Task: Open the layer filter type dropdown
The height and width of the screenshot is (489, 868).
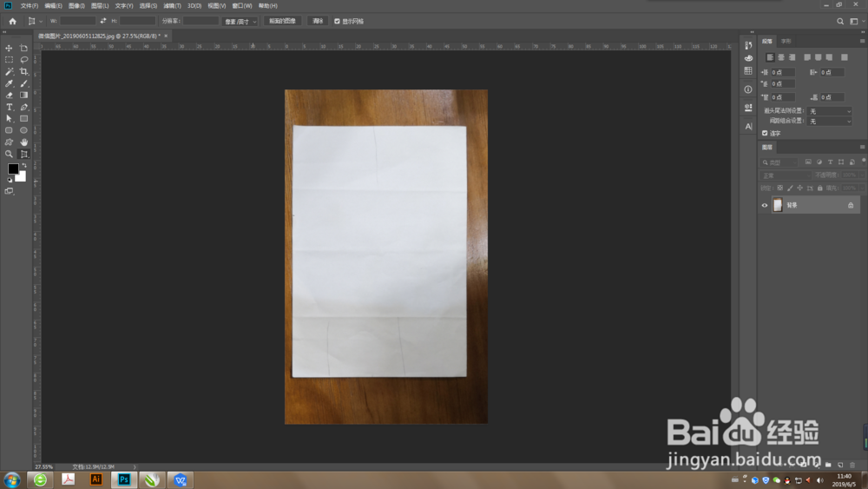Action: coord(779,162)
